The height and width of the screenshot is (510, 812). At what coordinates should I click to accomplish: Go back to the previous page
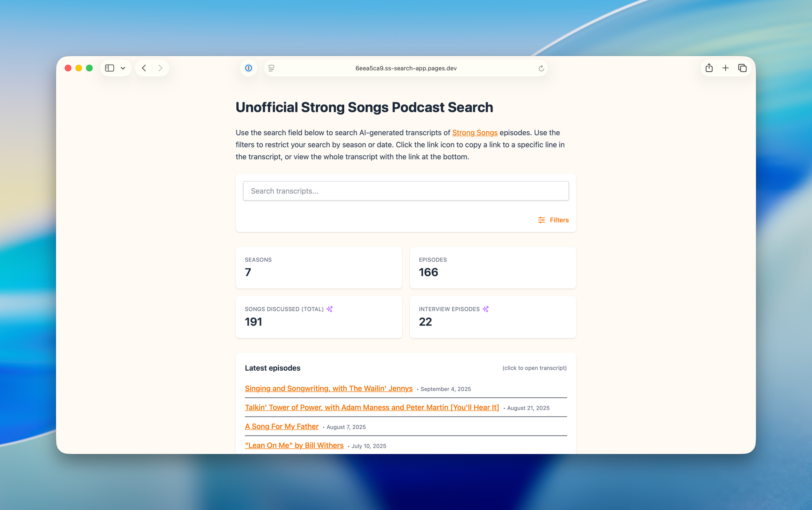point(144,68)
